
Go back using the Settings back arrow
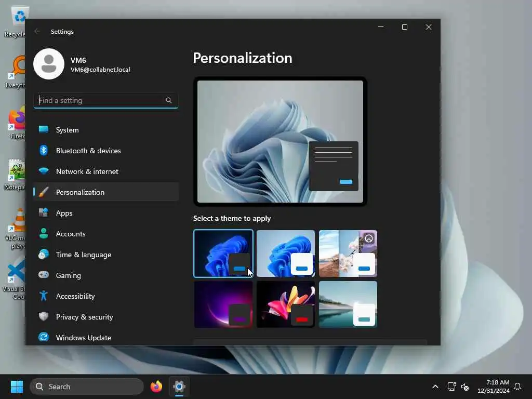coord(37,31)
